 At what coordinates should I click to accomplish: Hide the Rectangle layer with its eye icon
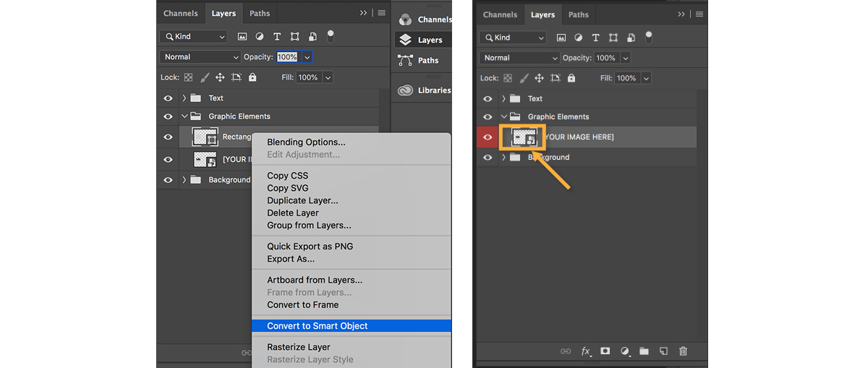point(168,137)
